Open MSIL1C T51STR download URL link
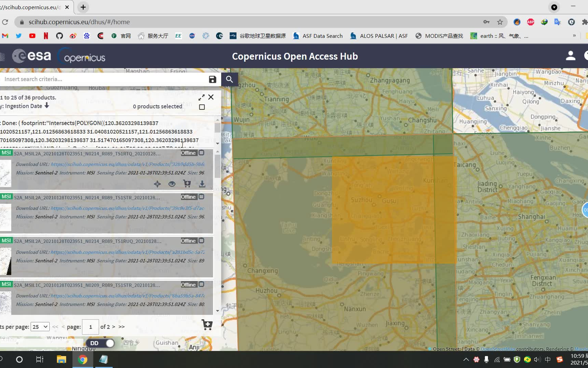The height and width of the screenshot is (368, 588). pos(128,296)
